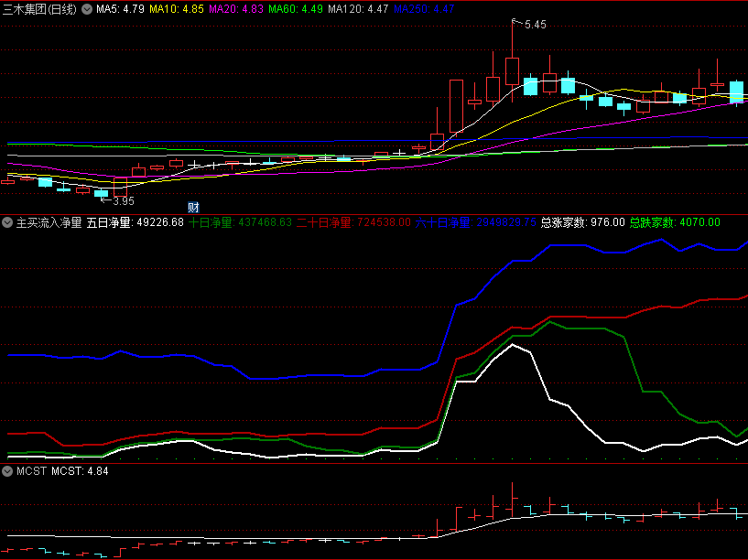Click the MA5: 4.79 label
748x560 pixels.
pyautogui.click(x=120, y=9)
